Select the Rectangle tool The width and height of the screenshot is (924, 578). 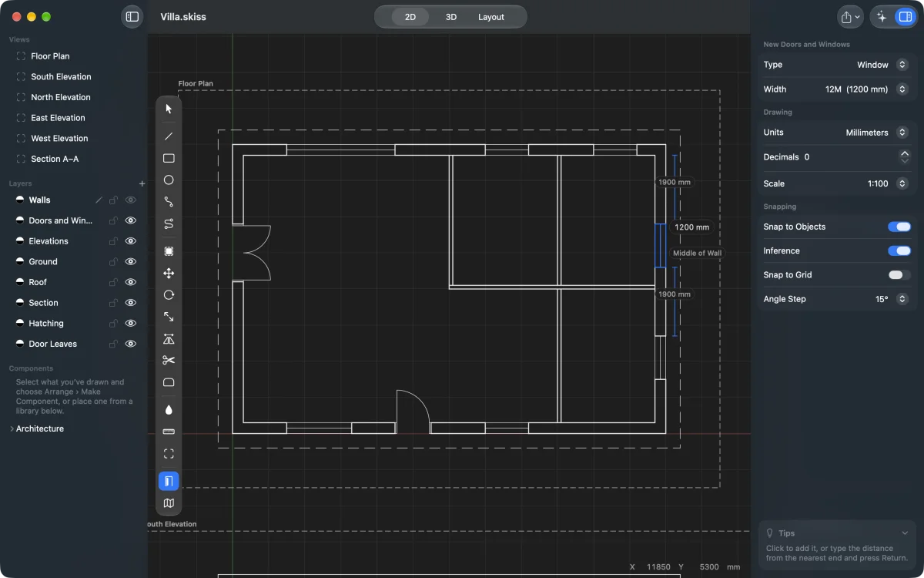[169, 158]
